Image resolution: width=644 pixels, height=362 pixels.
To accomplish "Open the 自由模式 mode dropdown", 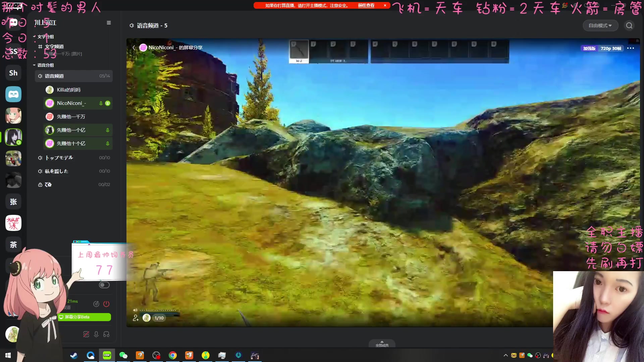I will click(600, 25).
